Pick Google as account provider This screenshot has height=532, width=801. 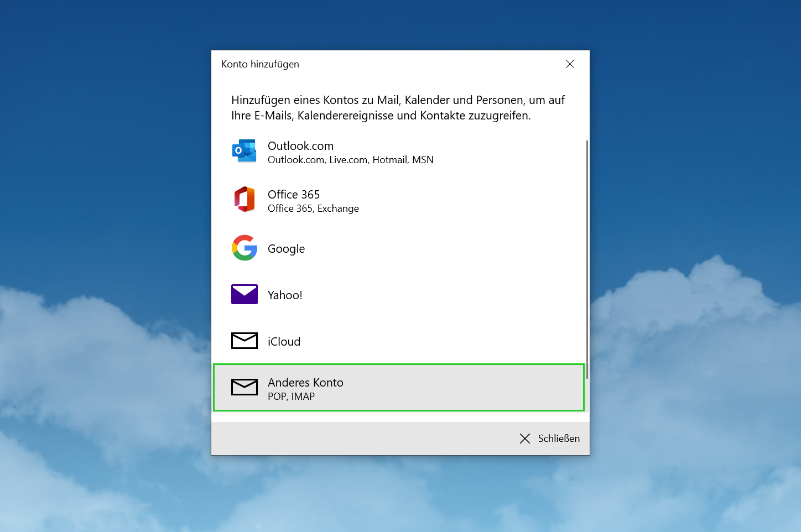[399, 248]
